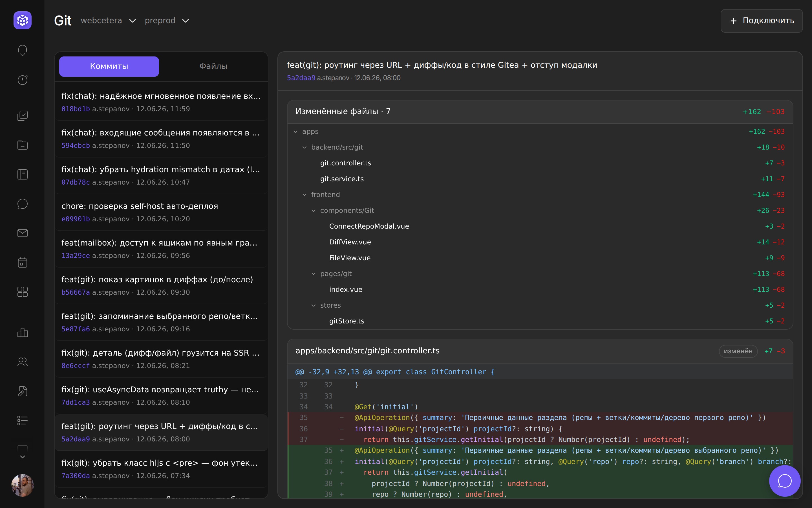Open the app logo home icon

click(23, 21)
